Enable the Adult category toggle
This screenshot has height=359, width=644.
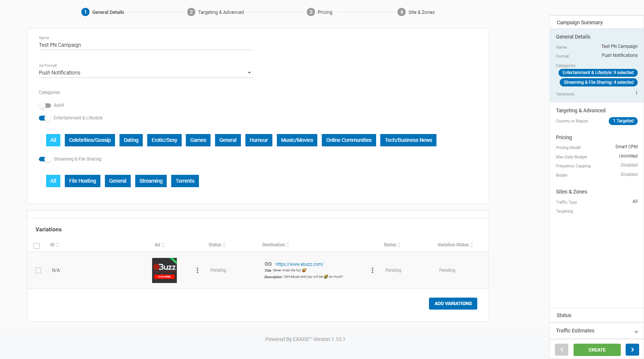point(45,106)
